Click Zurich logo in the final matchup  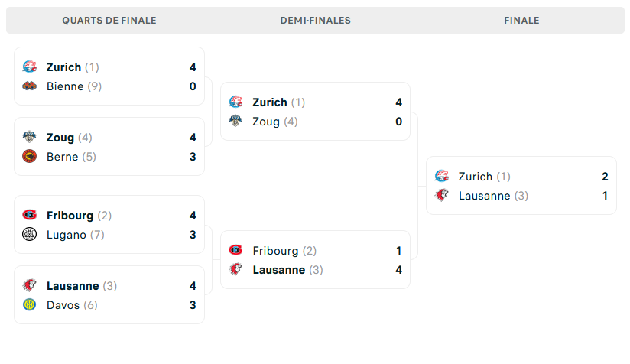[x=442, y=177]
